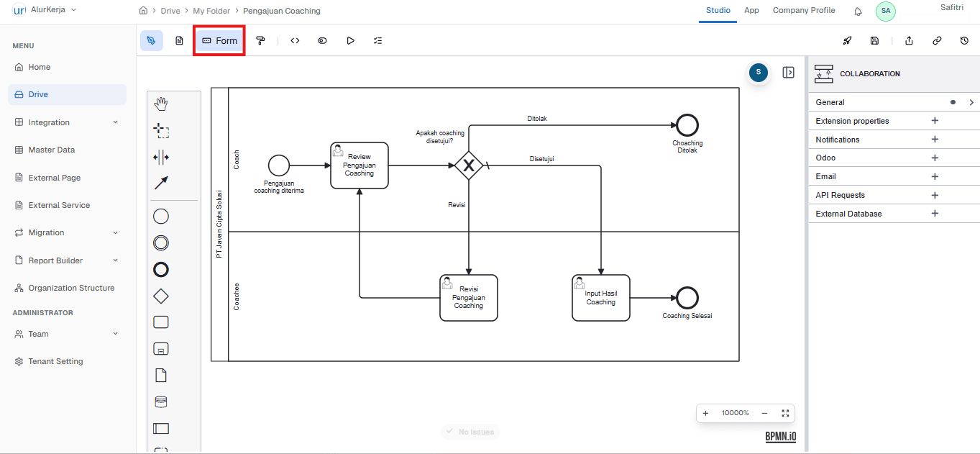The image size is (980, 454).
Task: Open the XML code editor view
Action: coord(295,40)
